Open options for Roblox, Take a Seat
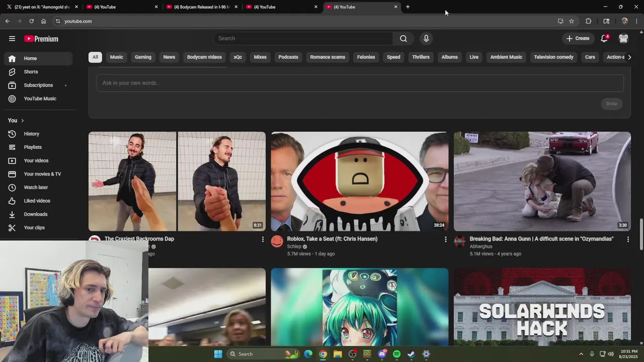 click(445, 239)
